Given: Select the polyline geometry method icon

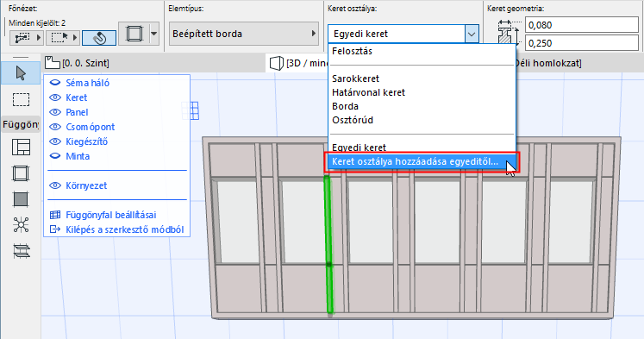Looking at the screenshot, I should 22,38.
